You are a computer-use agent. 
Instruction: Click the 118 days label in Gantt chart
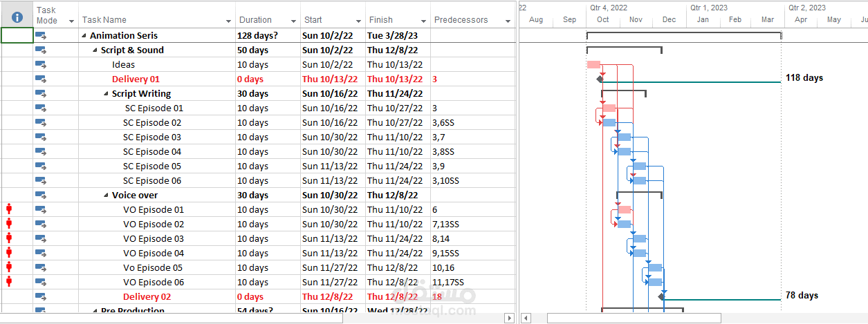(x=804, y=78)
